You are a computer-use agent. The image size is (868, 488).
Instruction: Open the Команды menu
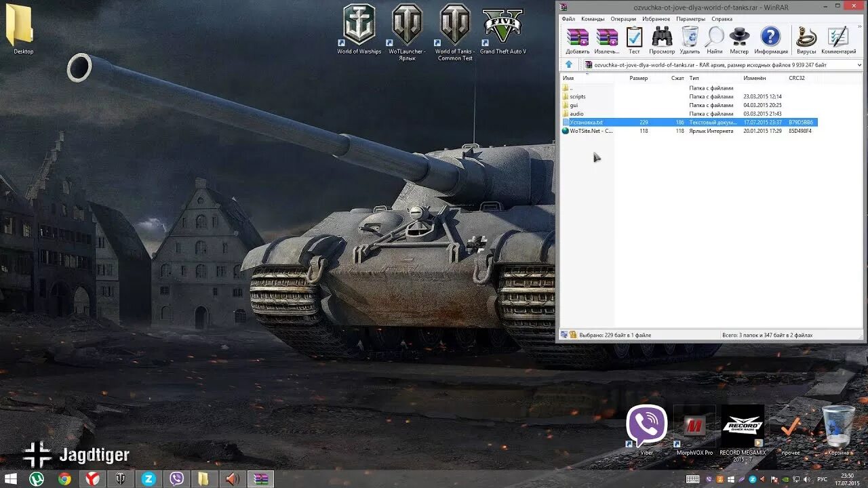[x=593, y=19]
